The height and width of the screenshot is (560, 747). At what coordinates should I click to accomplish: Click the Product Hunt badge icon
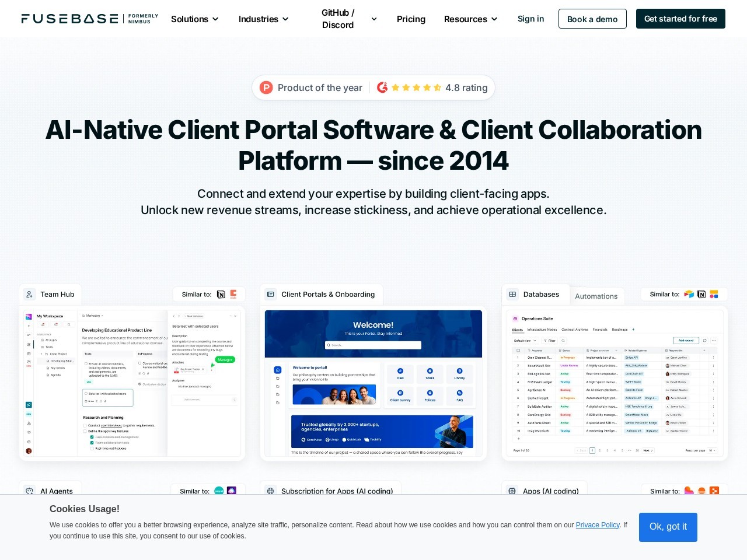266,87
